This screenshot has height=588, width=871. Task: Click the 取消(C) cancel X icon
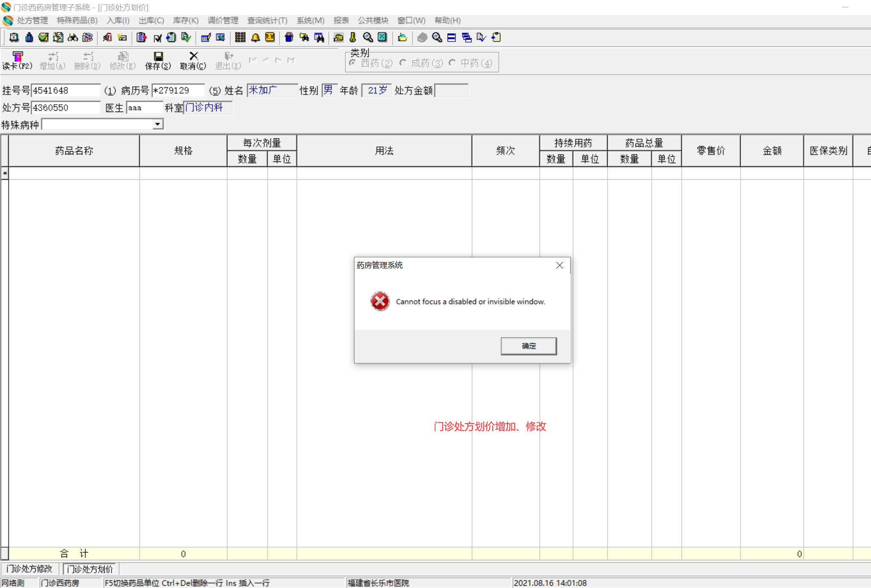click(x=193, y=56)
